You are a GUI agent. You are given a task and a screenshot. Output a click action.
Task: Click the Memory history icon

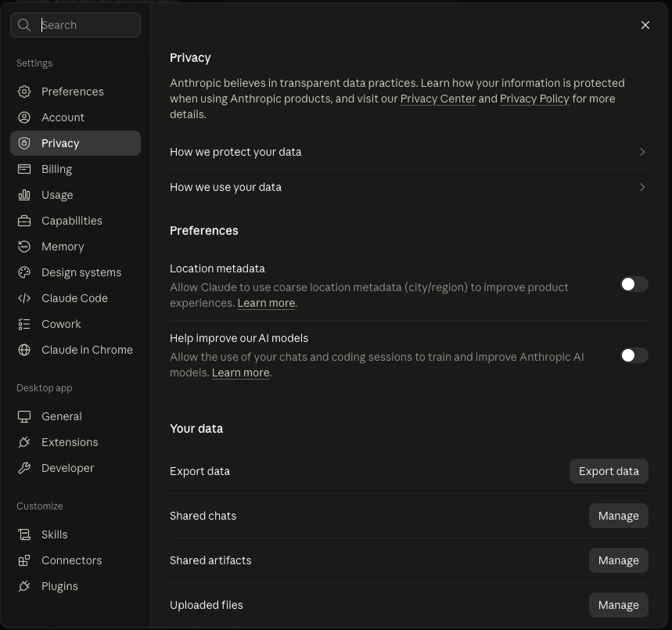[24, 247]
